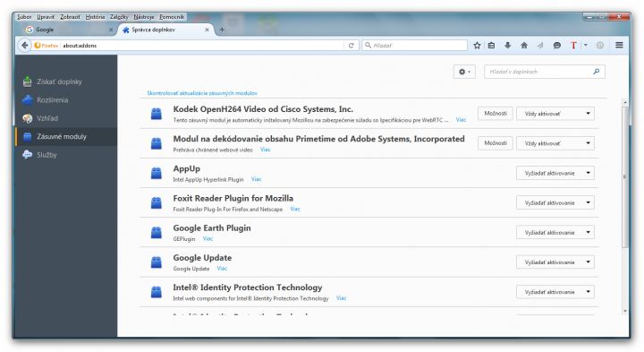The height and width of the screenshot is (352, 644).
Task: Bookmark this page with the star icon
Action: click(477, 46)
